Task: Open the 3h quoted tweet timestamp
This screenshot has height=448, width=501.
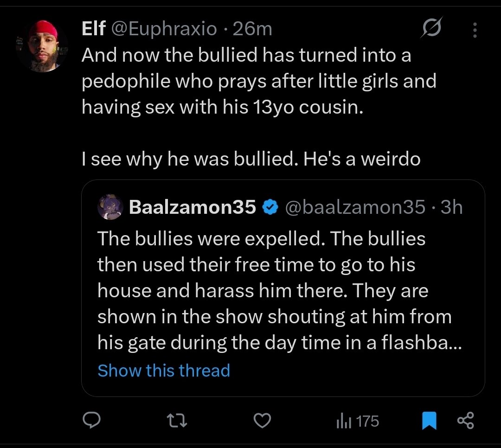Action: [x=451, y=207]
